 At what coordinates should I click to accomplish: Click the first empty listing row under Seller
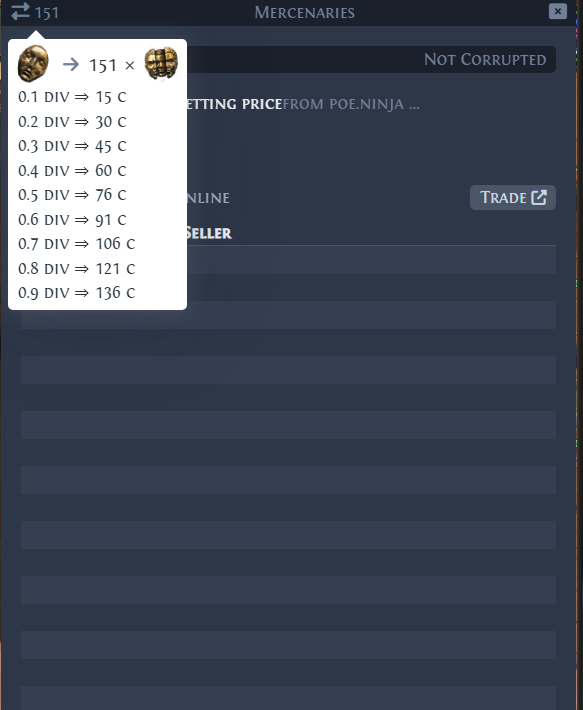click(x=288, y=260)
